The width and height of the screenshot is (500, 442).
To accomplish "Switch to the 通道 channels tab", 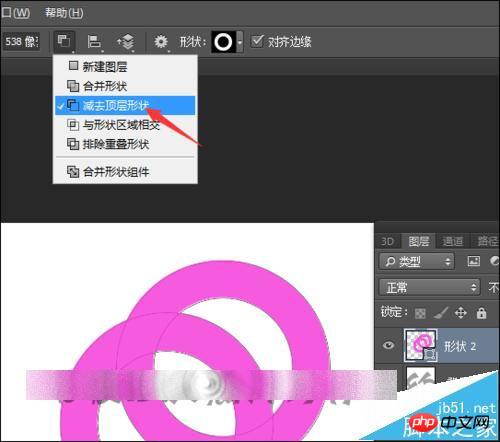I will click(x=453, y=241).
